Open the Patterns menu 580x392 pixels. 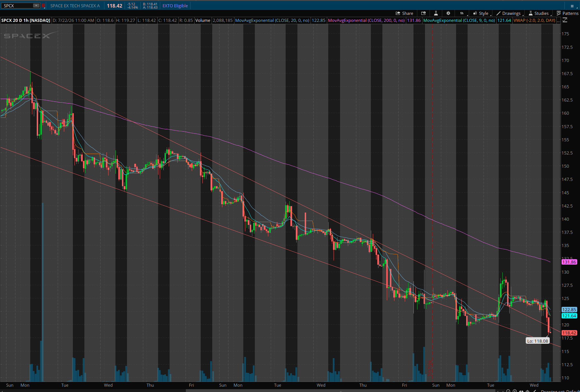[x=567, y=13]
